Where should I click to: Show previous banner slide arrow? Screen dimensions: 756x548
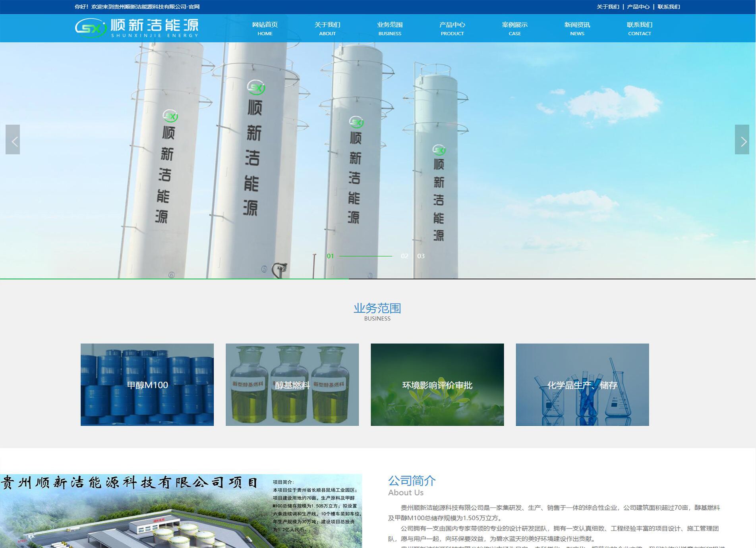[x=13, y=140]
